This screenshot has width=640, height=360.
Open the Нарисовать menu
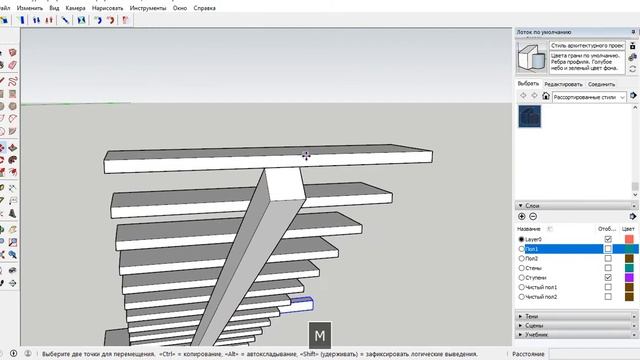107,8
